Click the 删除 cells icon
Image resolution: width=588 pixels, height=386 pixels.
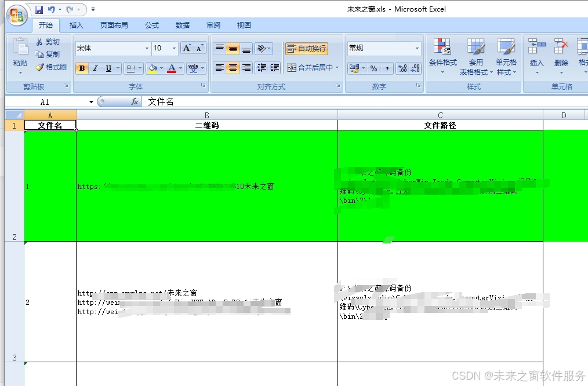pos(561,47)
